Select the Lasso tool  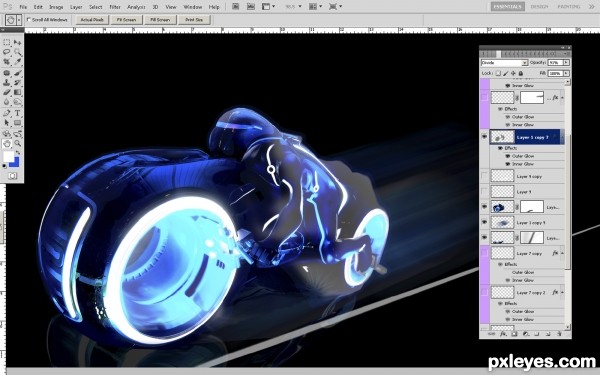pyautogui.click(x=7, y=52)
